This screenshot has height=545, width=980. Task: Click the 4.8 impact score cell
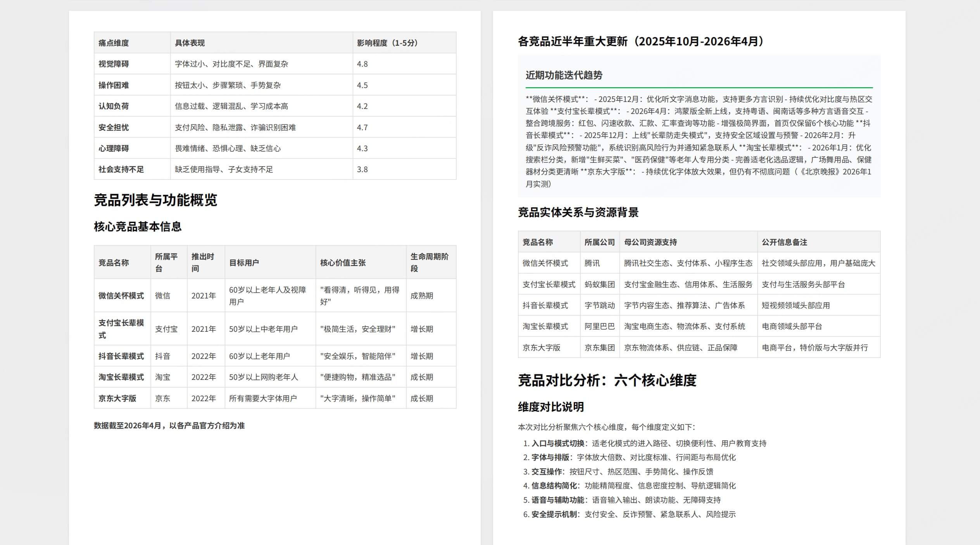pos(362,64)
